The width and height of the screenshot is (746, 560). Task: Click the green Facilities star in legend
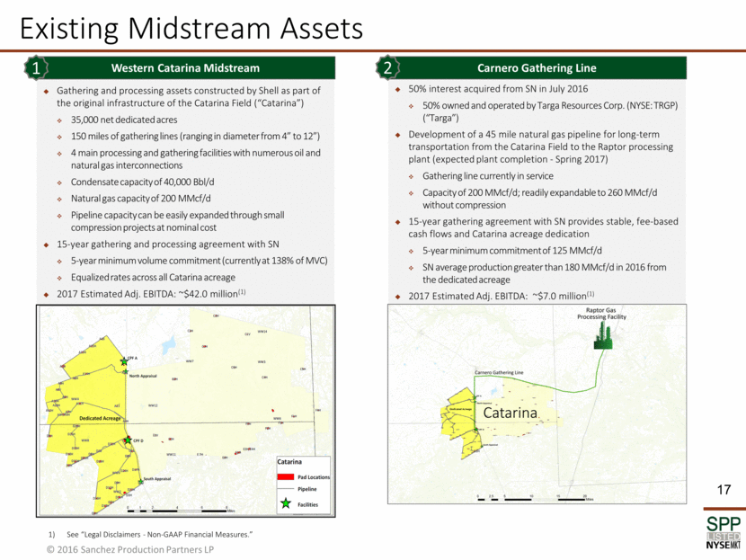click(x=287, y=504)
